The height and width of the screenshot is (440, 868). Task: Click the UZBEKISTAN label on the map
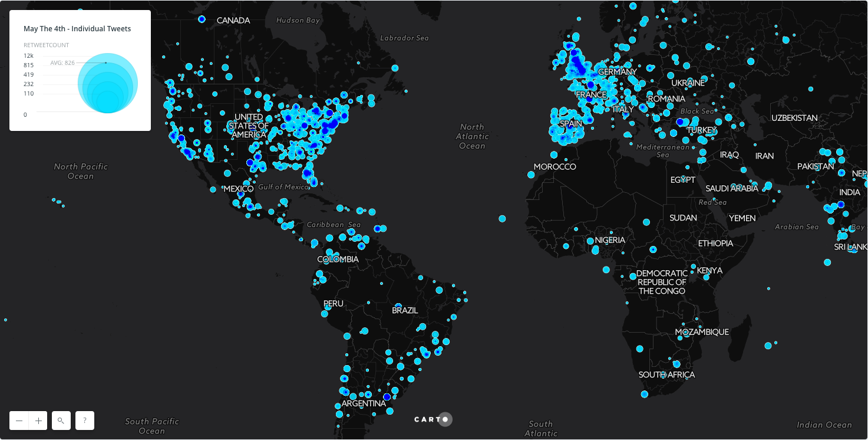794,118
